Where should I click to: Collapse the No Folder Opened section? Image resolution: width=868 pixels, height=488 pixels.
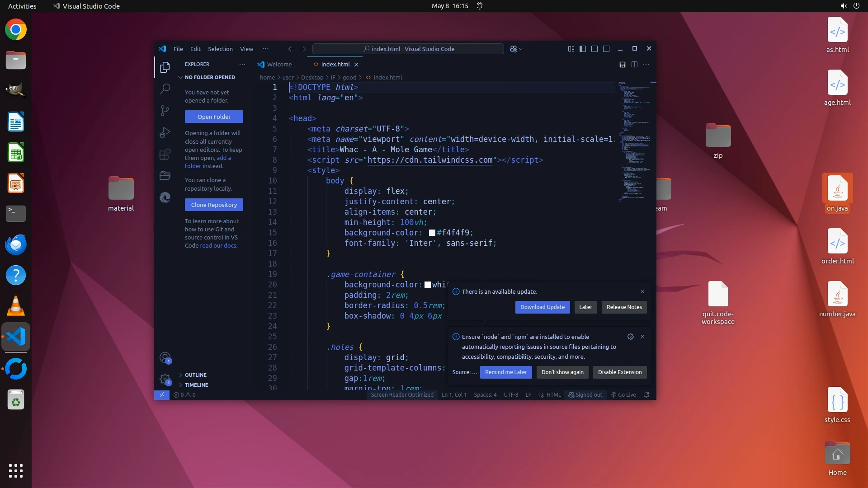209,77
